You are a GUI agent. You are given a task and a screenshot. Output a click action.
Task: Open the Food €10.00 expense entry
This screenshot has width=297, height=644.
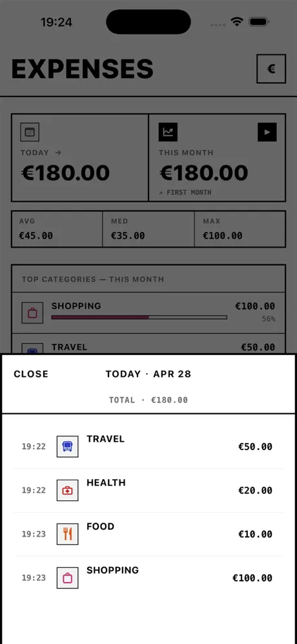(148, 534)
